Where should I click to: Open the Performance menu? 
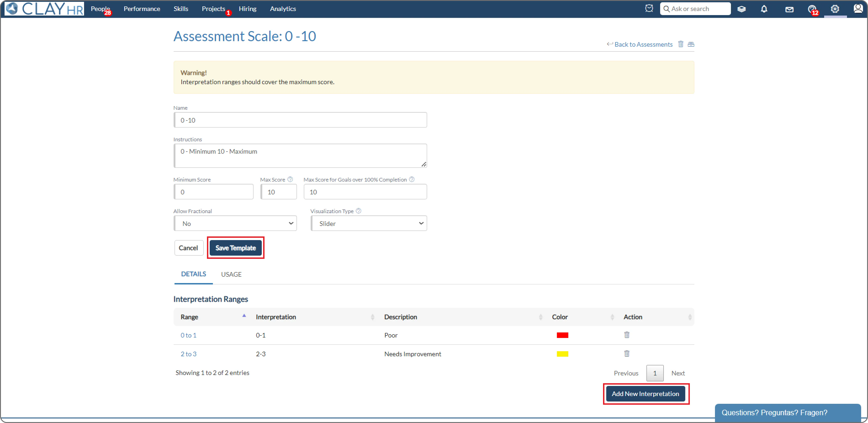click(x=142, y=9)
